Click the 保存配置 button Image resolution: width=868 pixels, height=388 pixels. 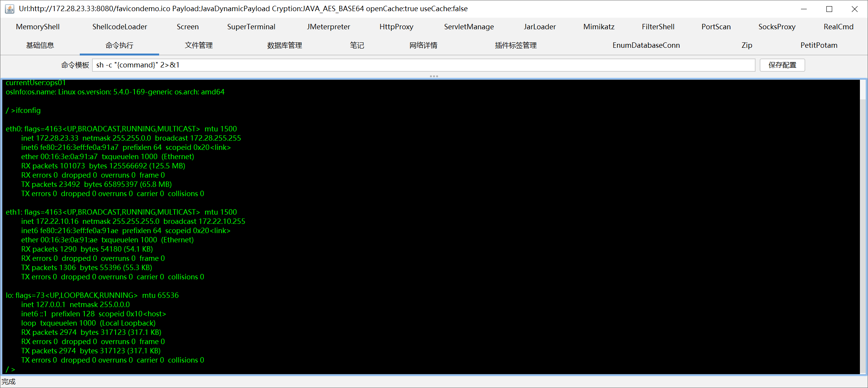pos(782,65)
